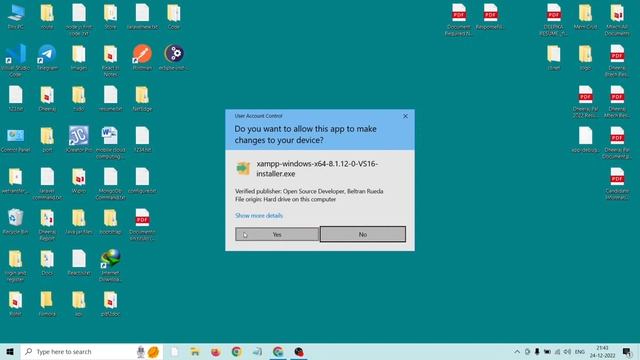Select the Mern Crud folder
This screenshot has height=360, width=640.
point(585,17)
